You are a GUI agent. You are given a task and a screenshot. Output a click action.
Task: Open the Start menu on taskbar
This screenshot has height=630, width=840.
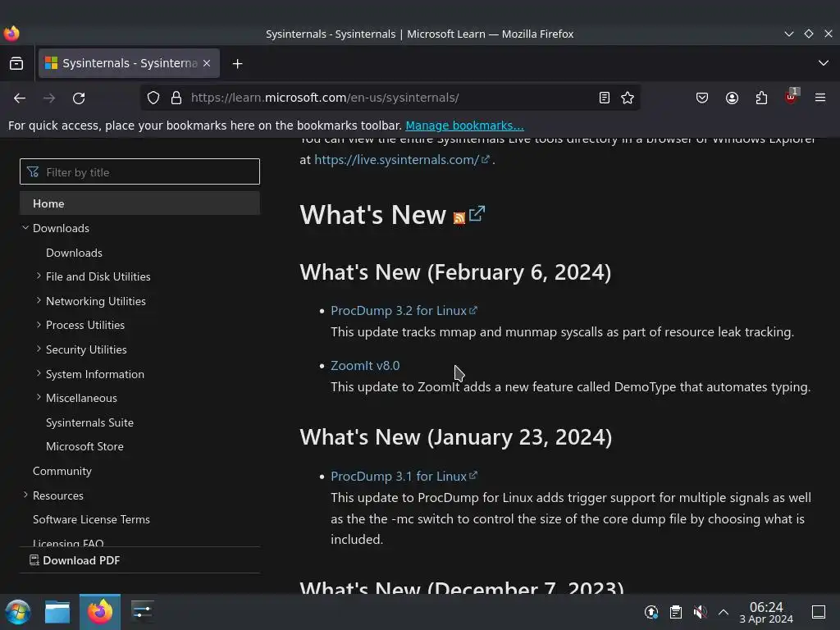[x=18, y=612]
